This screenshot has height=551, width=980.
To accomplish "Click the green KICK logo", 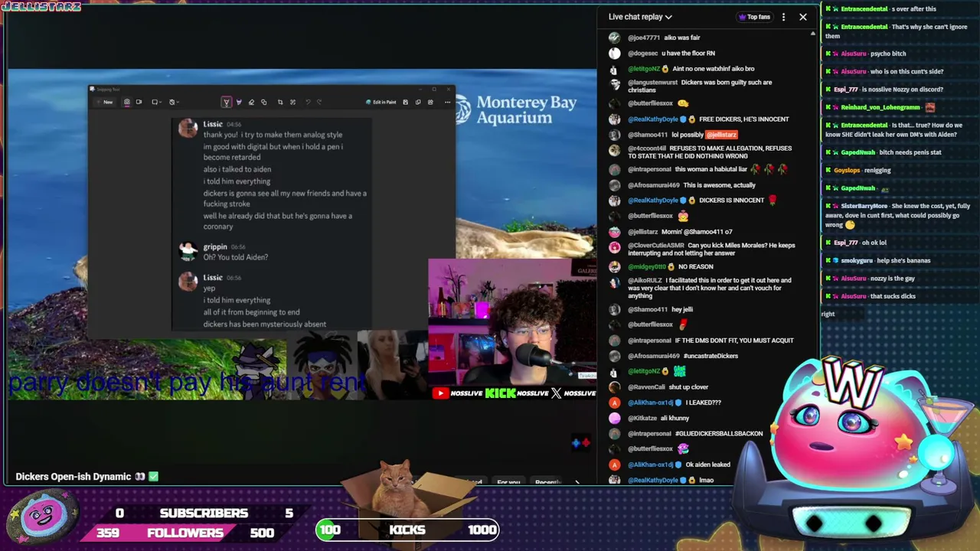I will coord(501,393).
